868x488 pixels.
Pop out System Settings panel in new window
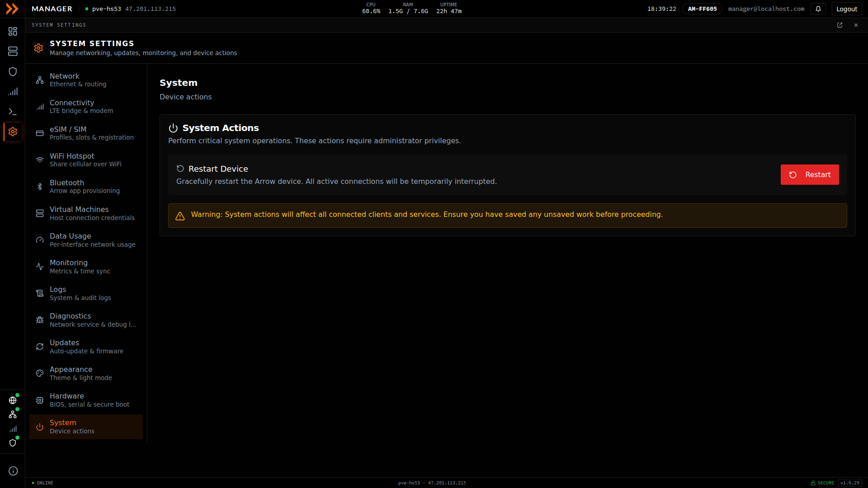(840, 25)
